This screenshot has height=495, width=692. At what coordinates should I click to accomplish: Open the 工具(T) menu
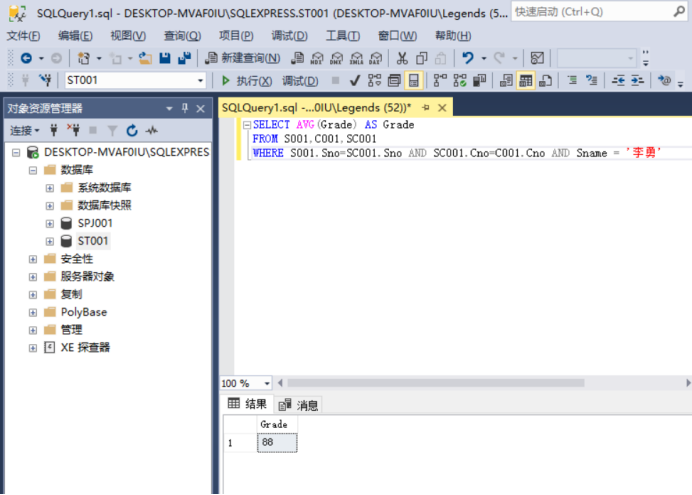click(343, 36)
